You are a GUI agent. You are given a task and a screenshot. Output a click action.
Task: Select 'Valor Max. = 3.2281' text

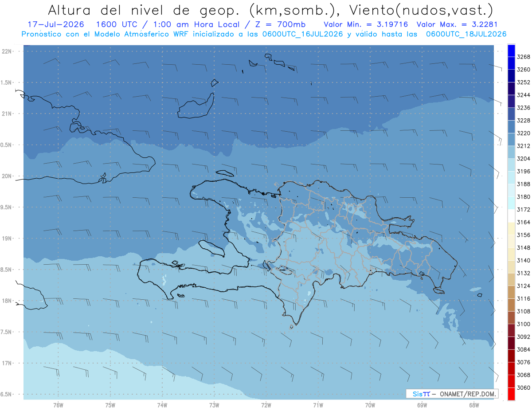pyautogui.click(x=457, y=24)
